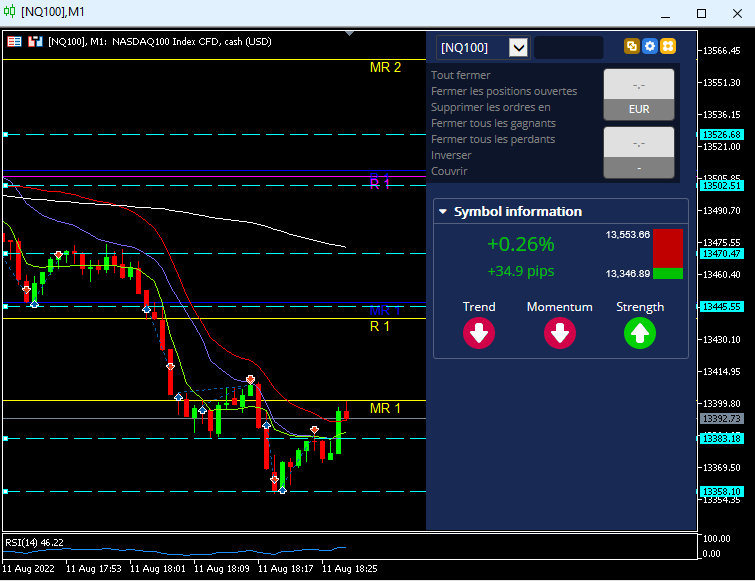Image resolution: width=755 pixels, height=581 pixels.
Task: Click the Inverser option
Action: 451,155
